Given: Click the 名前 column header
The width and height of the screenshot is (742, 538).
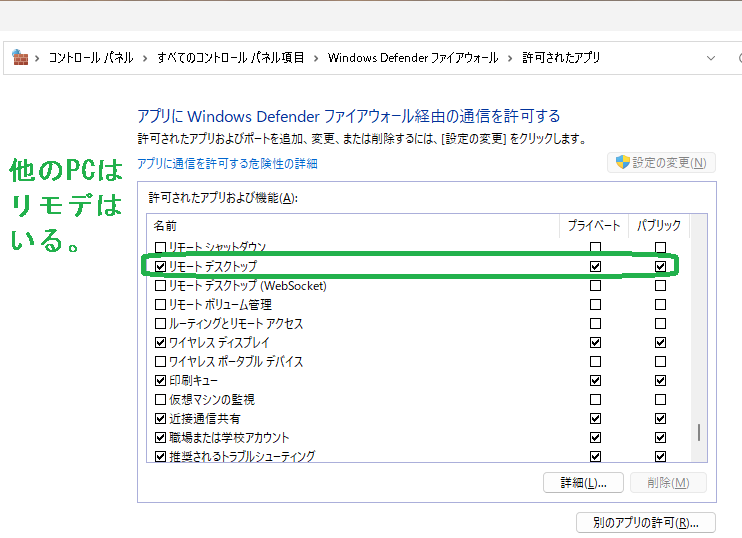Looking at the screenshot, I should (165, 226).
